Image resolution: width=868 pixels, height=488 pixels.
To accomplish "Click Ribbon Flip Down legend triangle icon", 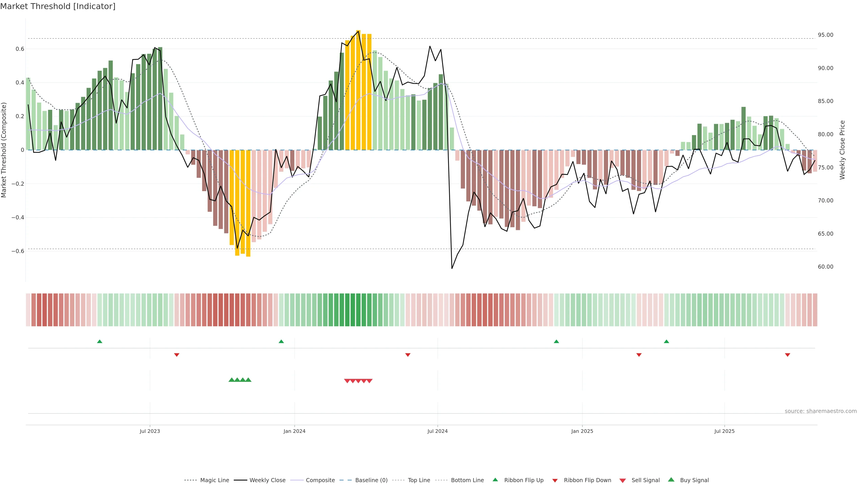I will [x=555, y=481].
